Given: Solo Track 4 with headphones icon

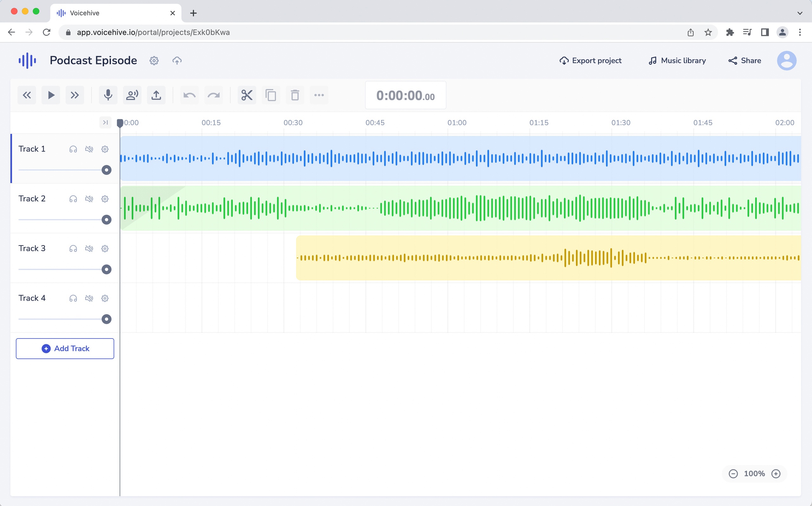Looking at the screenshot, I should point(73,299).
